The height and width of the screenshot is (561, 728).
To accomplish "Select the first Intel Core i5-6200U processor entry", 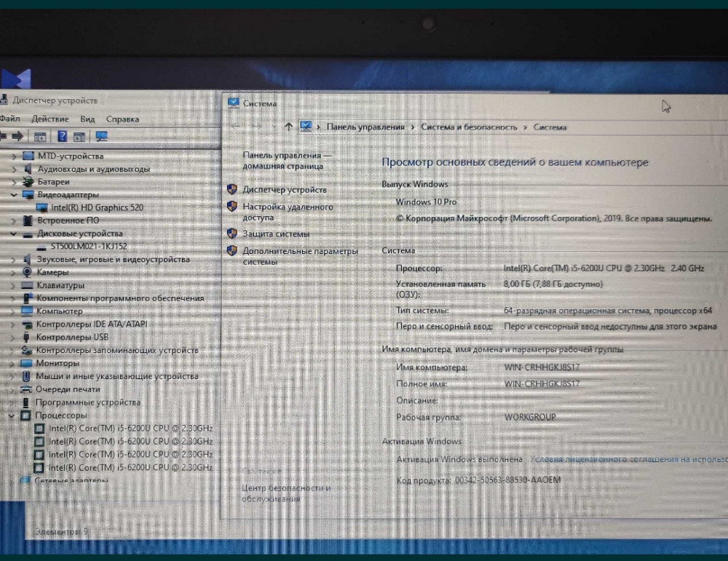I will tap(130, 429).
